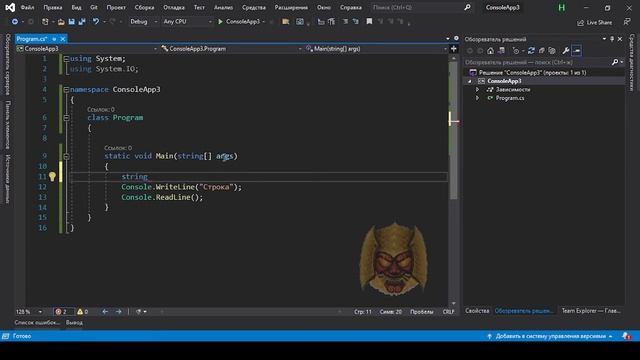Open the Отладка menu
This screenshot has width=640, height=360.
coord(174,7)
